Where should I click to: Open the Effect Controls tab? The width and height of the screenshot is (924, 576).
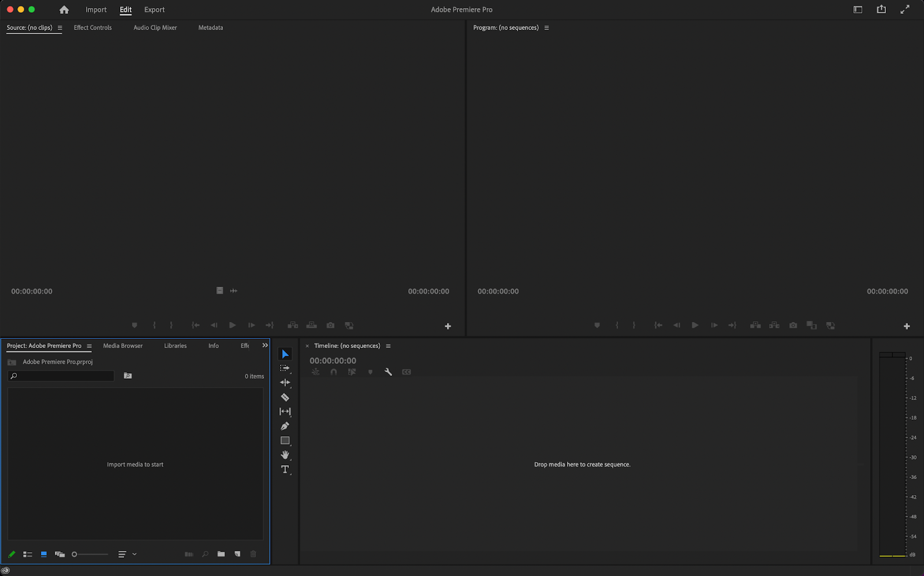(93, 28)
